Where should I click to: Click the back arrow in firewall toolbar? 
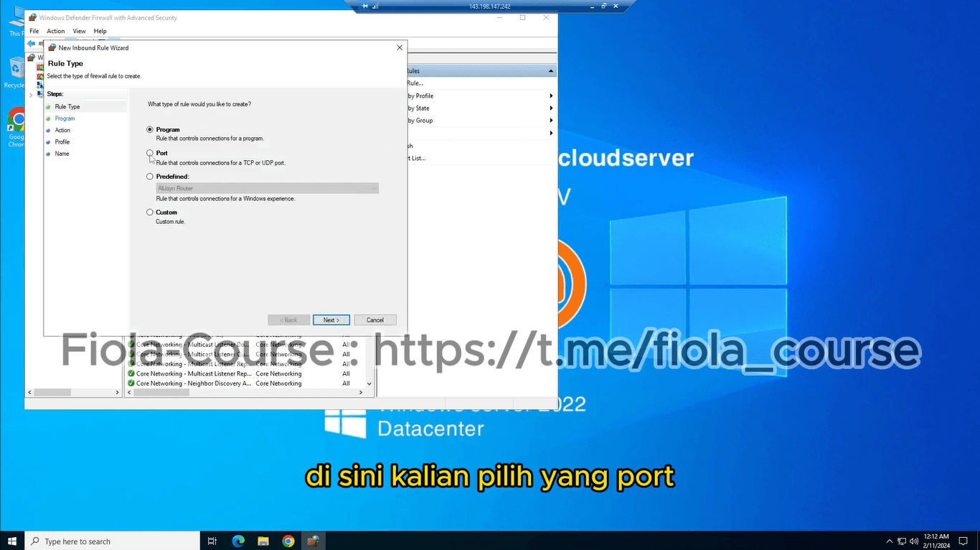[x=31, y=44]
